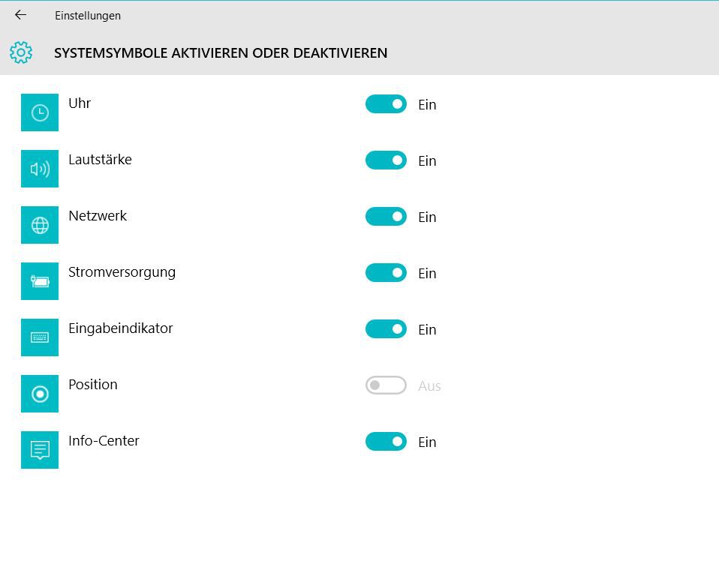This screenshot has height=588, width=719.
Task: Turn off the Uhr toggle
Action: click(x=386, y=104)
